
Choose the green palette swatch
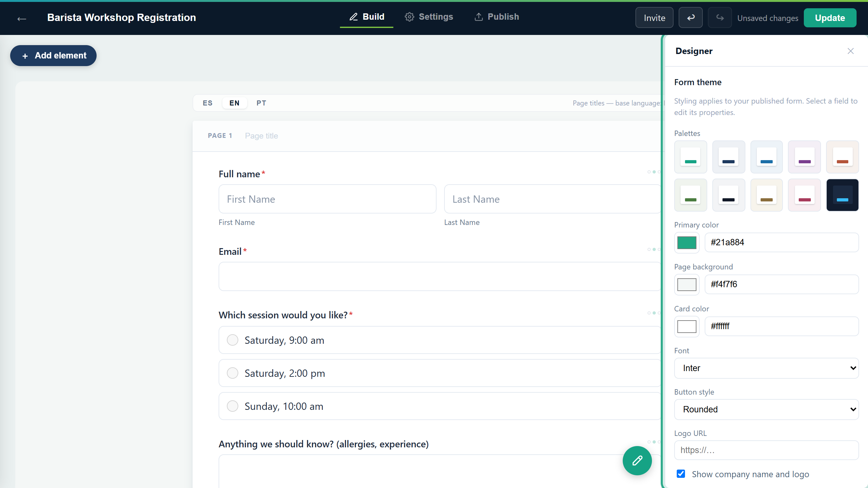(x=690, y=195)
